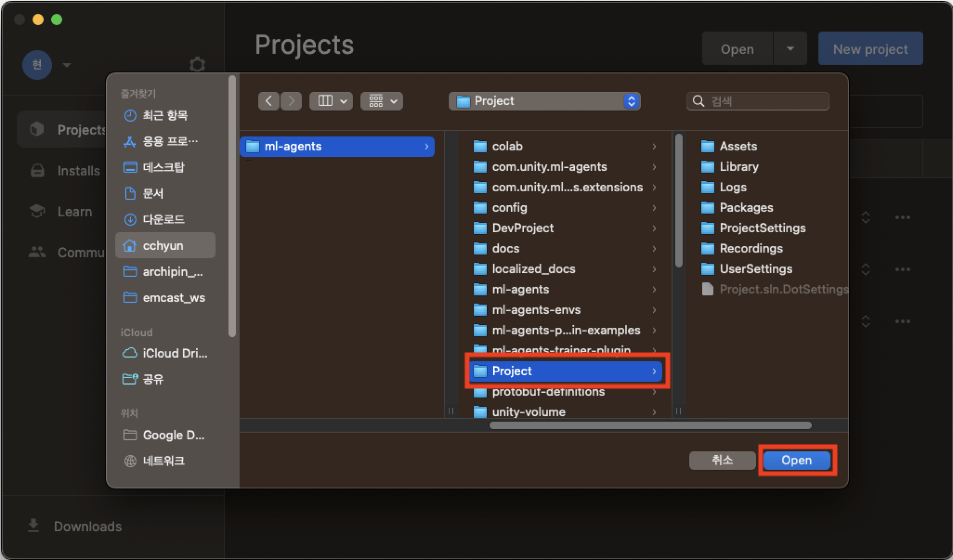Switch to the Installs tab
This screenshot has height=560, width=953.
[78, 171]
